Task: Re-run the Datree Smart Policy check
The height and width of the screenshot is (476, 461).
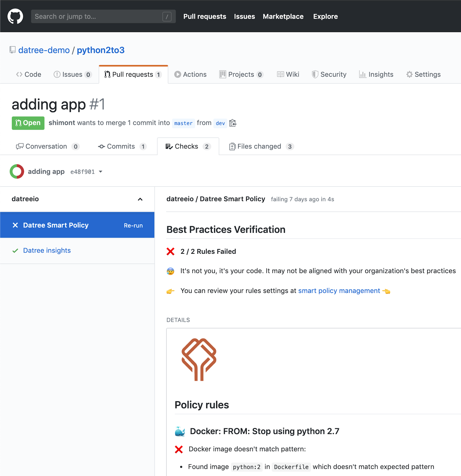Action: pos(133,226)
